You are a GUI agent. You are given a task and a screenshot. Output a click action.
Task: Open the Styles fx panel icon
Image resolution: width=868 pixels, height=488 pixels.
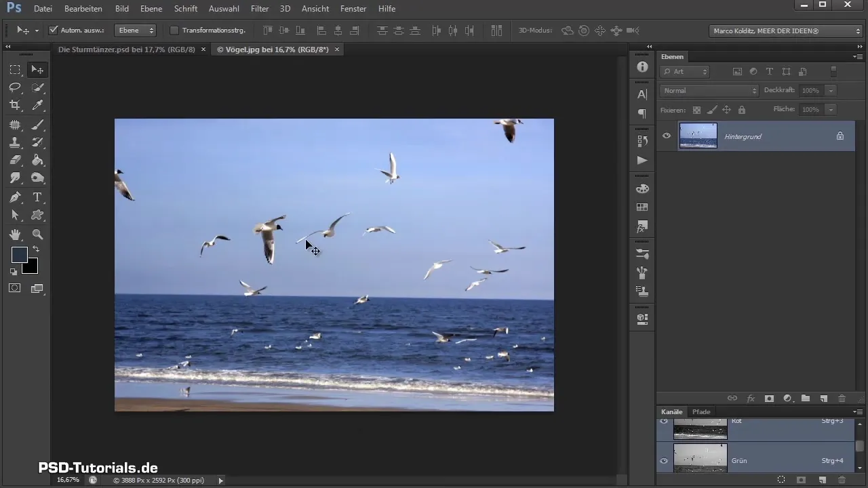[x=642, y=226]
